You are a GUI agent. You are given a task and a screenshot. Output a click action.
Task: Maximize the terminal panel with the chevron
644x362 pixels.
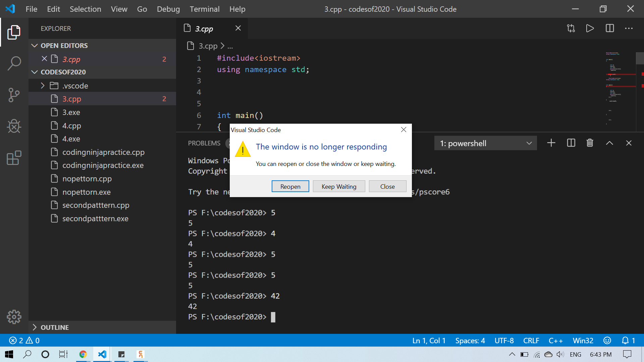[609, 143]
